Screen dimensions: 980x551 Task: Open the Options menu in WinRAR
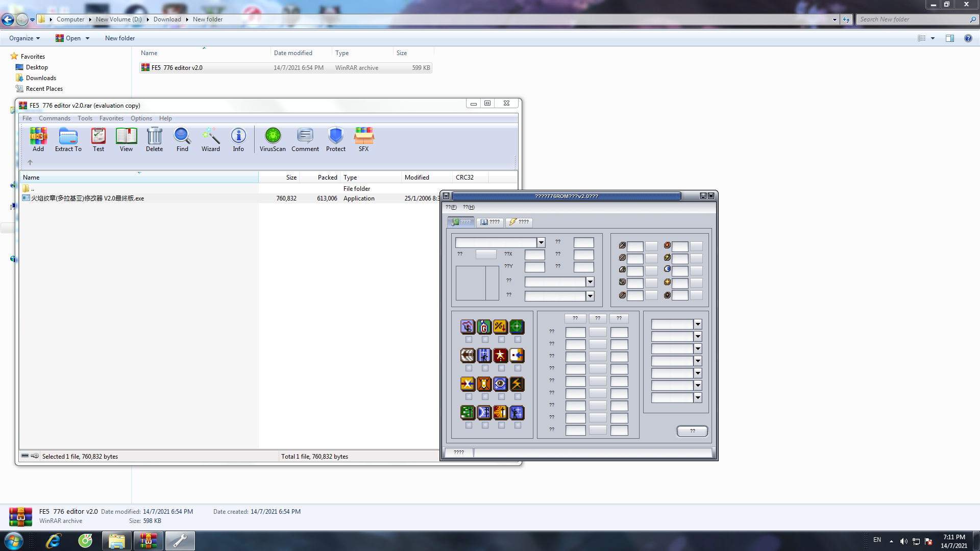click(x=141, y=118)
